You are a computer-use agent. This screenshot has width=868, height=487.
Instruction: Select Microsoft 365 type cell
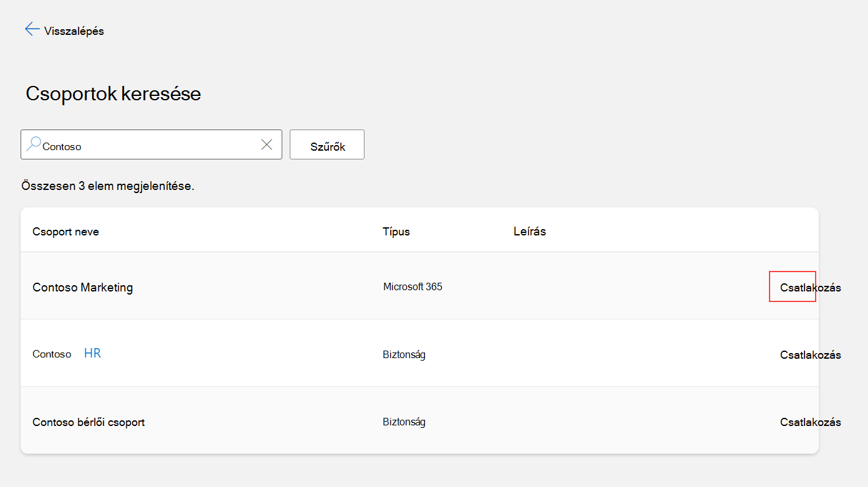click(x=413, y=287)
